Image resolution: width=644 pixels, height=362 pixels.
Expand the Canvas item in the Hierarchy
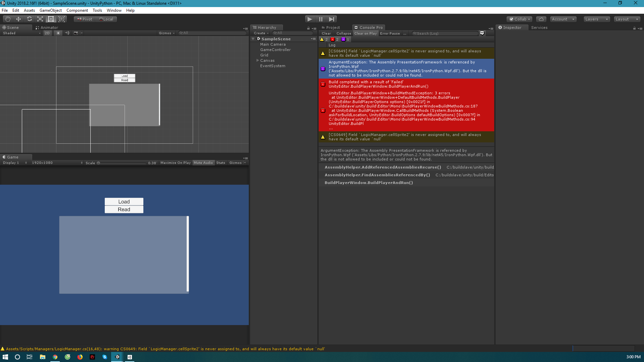(x=257, y=60)
